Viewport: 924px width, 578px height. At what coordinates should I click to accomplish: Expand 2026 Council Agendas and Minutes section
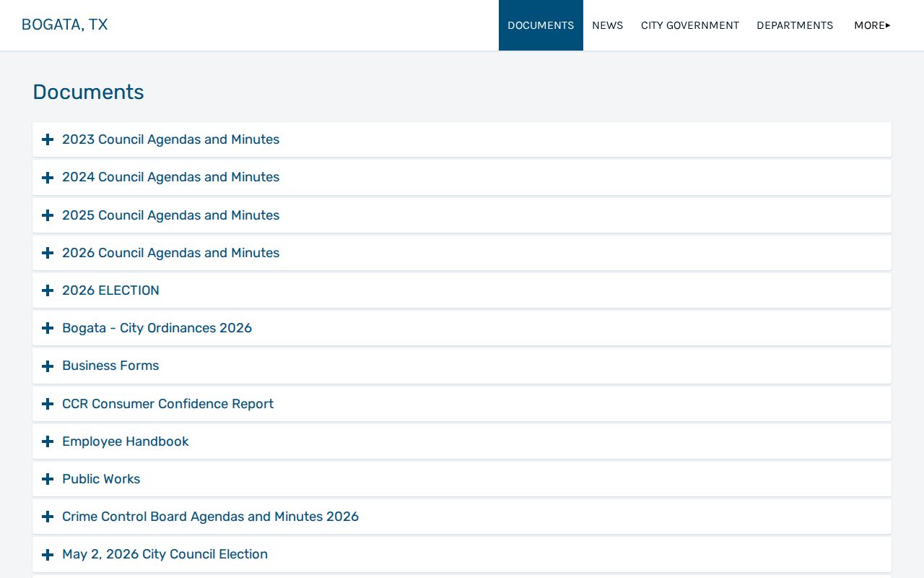coord(462,253)
